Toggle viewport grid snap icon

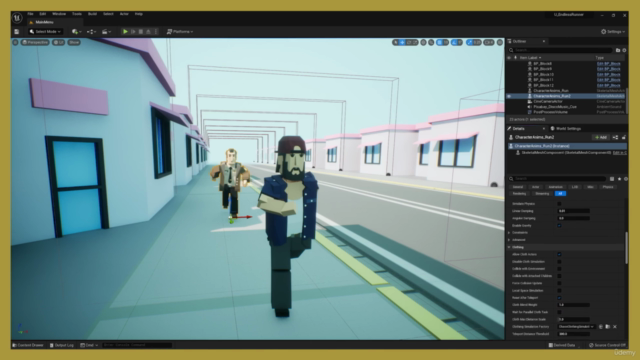(439, 42)
